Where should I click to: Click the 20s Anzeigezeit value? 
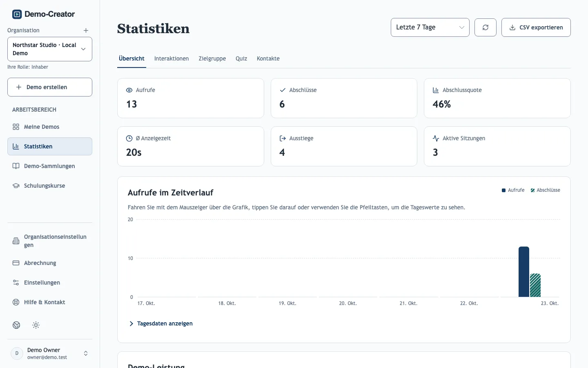pyautogui.click(x=134, y=153)
